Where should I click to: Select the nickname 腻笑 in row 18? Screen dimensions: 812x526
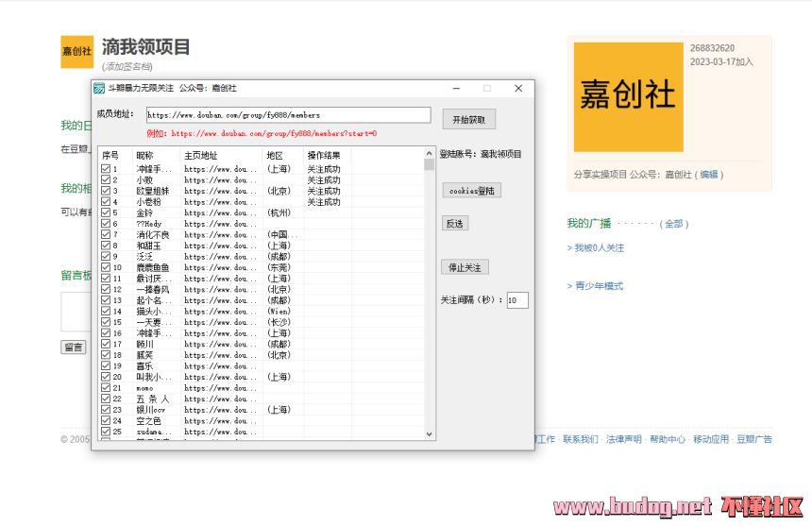pyautogui.click(x=144, y=355)
